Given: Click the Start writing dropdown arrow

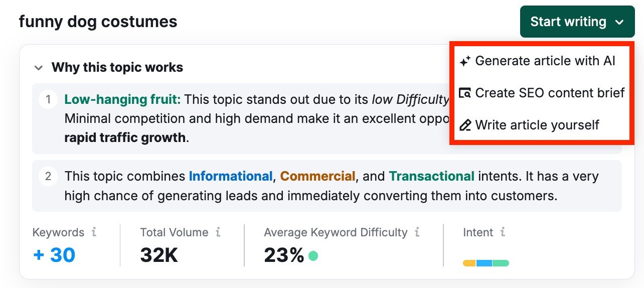Looking at the screenshot, I should 619,22.
